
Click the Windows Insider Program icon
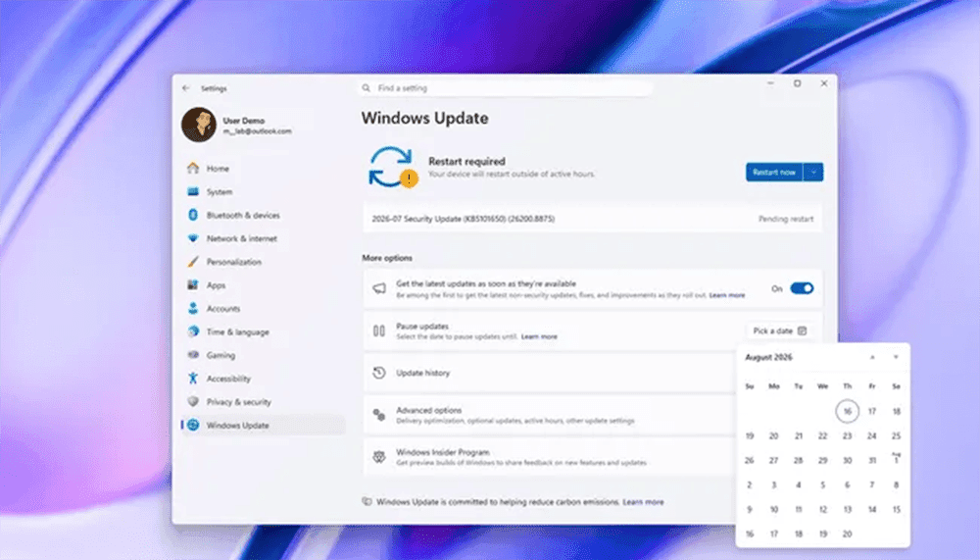click(379, 457)
